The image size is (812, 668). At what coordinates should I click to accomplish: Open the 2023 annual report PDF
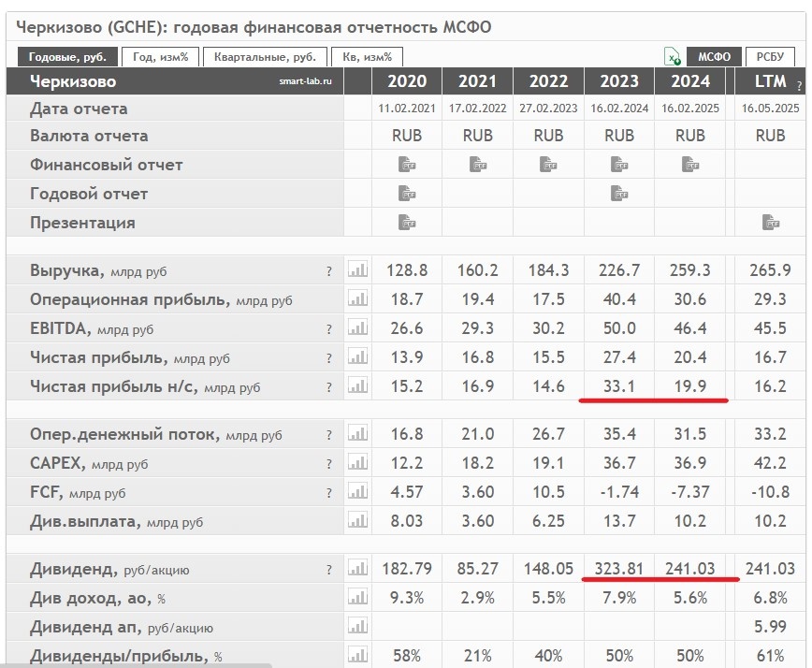coord(619,193)
